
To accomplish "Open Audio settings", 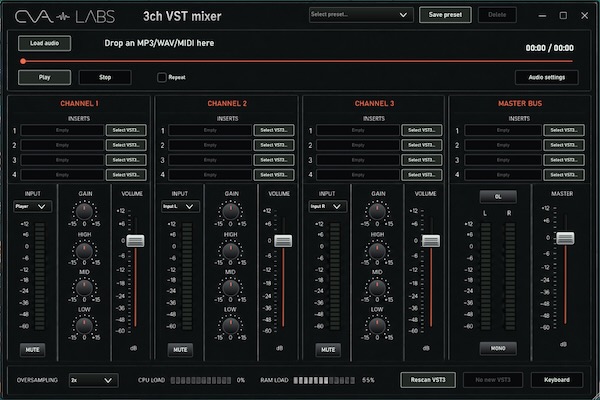I will coord(546,77).
